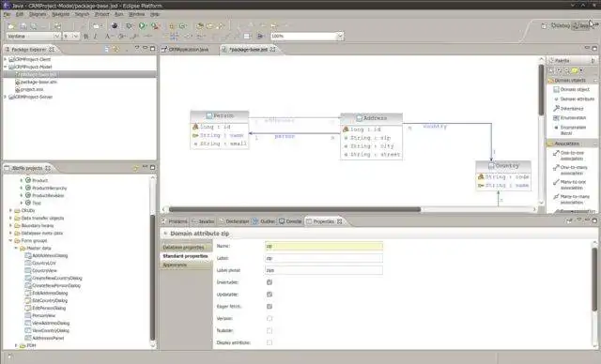Image resolution: width=601 pixels, height=364 pixels.
Task: Open the Standard properties section
Action: pos(186,256)
